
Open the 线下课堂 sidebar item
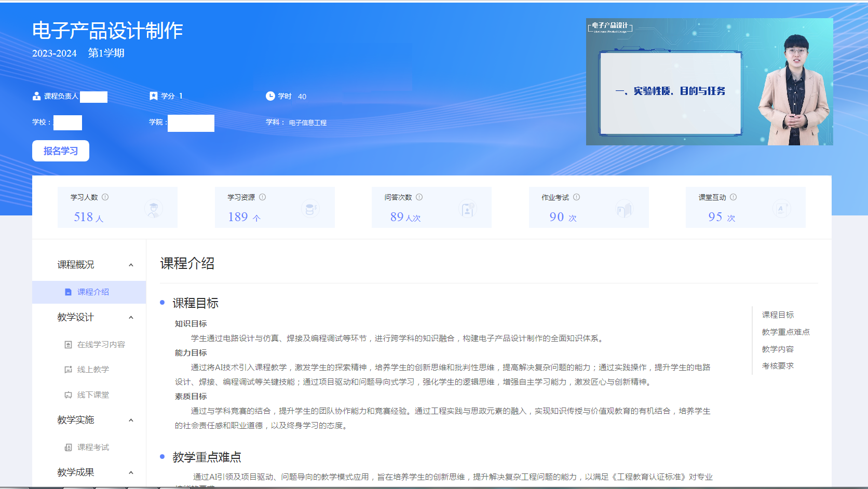tap(93, 395)
